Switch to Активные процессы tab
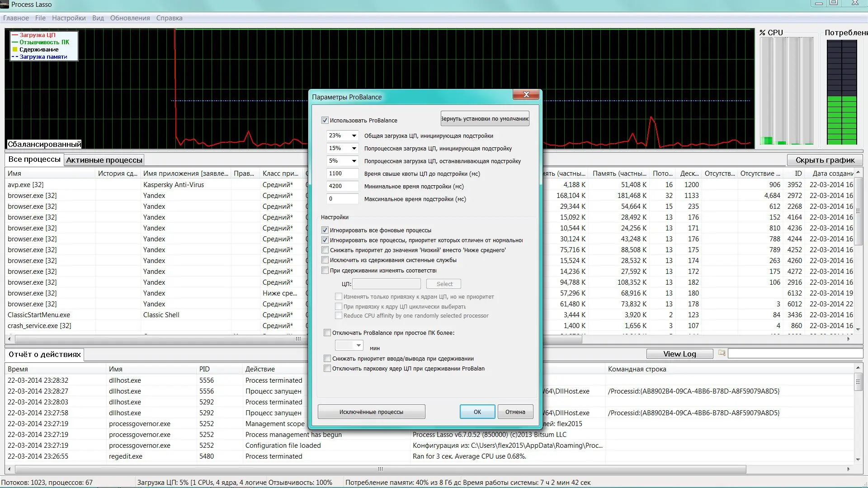 point(104,160)
